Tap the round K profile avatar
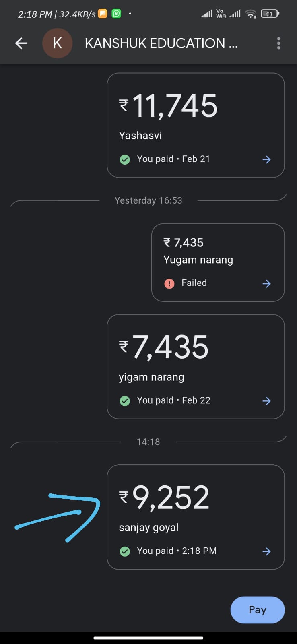 [x=58, y=43]
